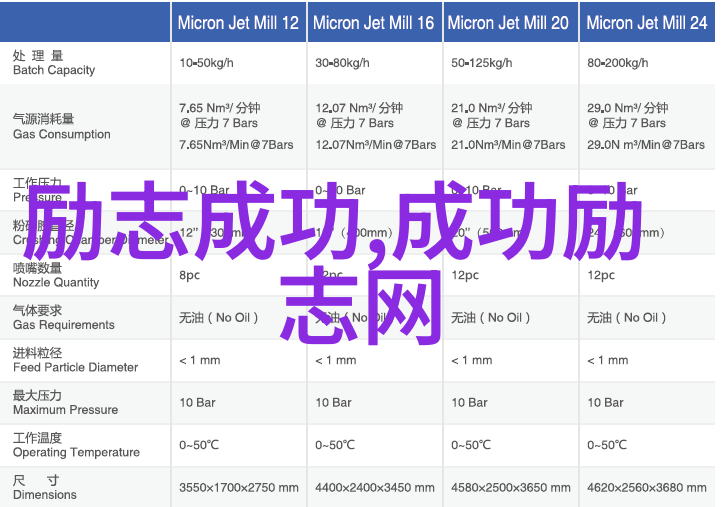Select the 0~50°C temperature for Mill 24
Image resolution: width=722 pixels, height=507 pixels.
click(607, 445)
